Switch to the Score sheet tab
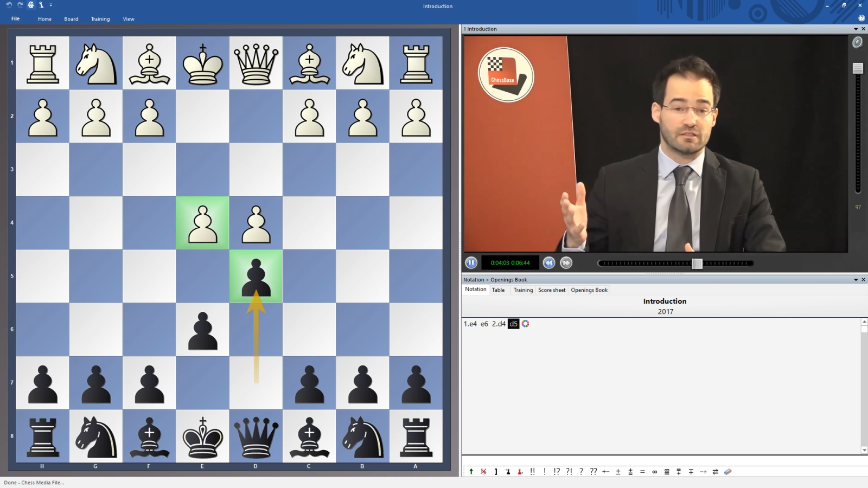Viewport: 868px width, 488px height. pos(551,290)
